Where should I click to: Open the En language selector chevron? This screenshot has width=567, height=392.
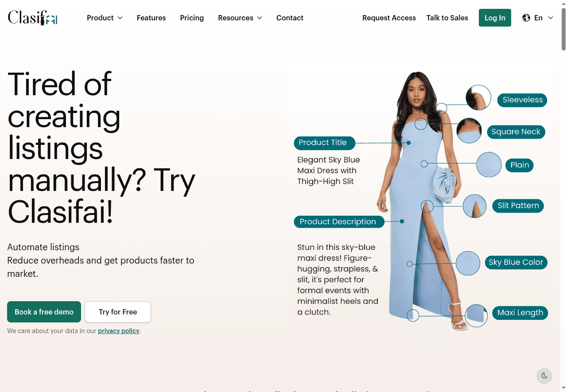click(551, 18)
